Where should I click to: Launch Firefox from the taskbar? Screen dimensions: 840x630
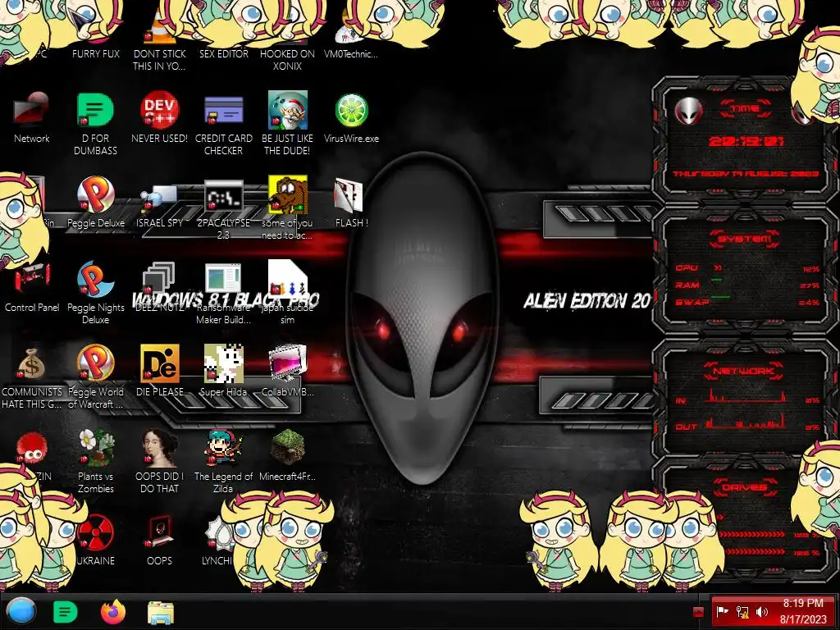(x=113, y=612)
